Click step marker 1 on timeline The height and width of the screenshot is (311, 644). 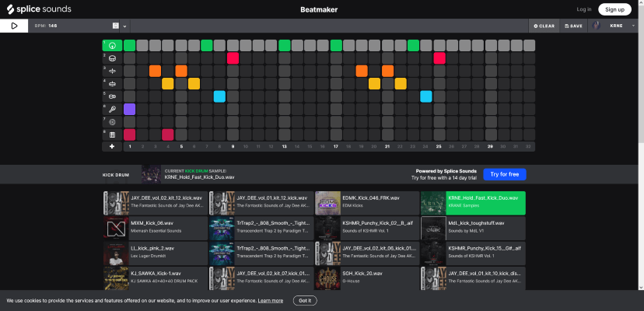click(x=129, y=147)
